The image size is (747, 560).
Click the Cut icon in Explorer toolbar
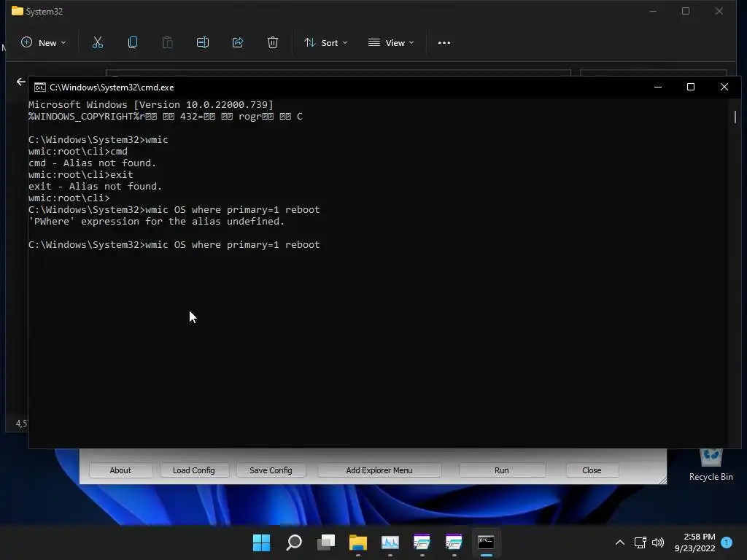tap(98, 43)
